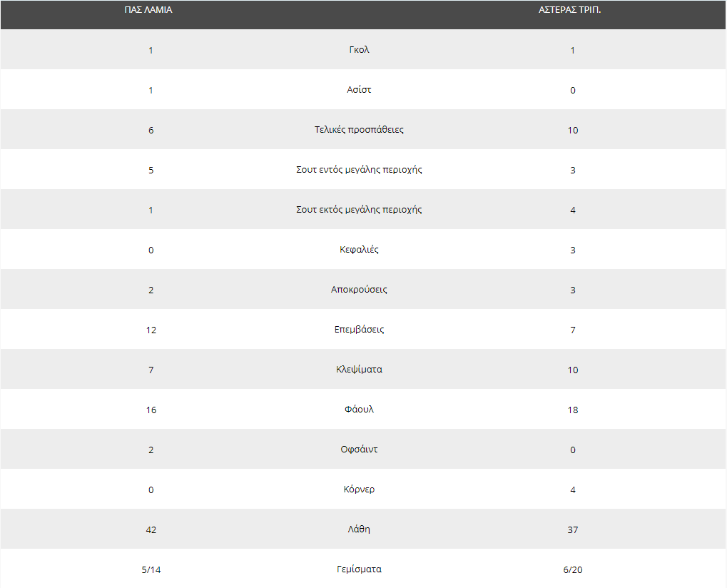Click Asteras' 18 Φάουλ value
Viewport: 727px width, 588px height.
click(573, 410)
